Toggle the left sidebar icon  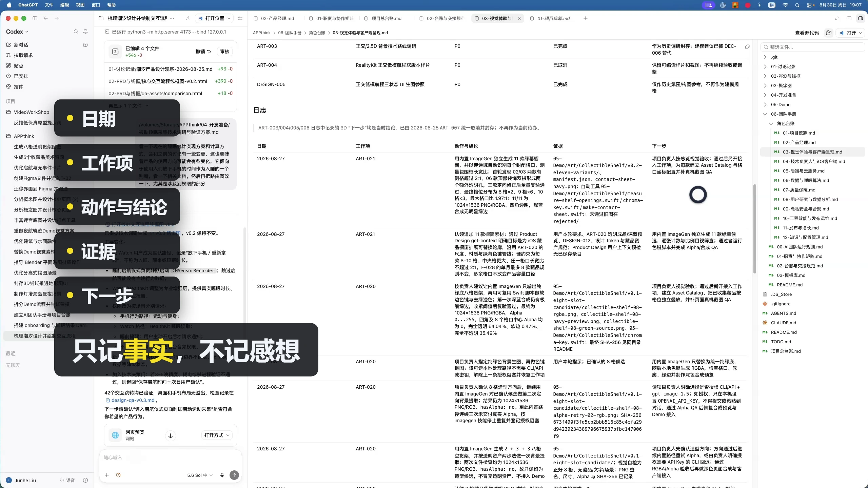coord(35,18)
